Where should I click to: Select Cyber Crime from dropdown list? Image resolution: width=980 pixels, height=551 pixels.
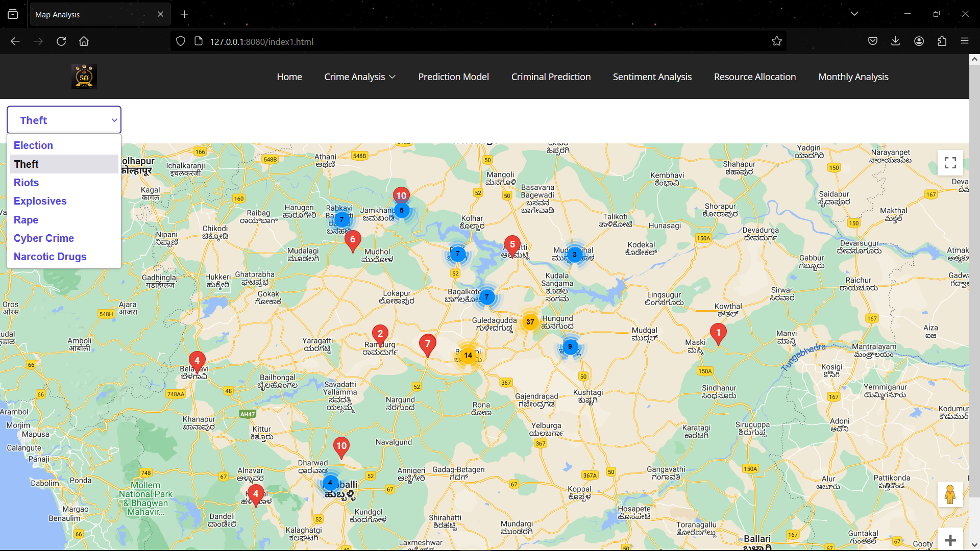pos(44,238)
